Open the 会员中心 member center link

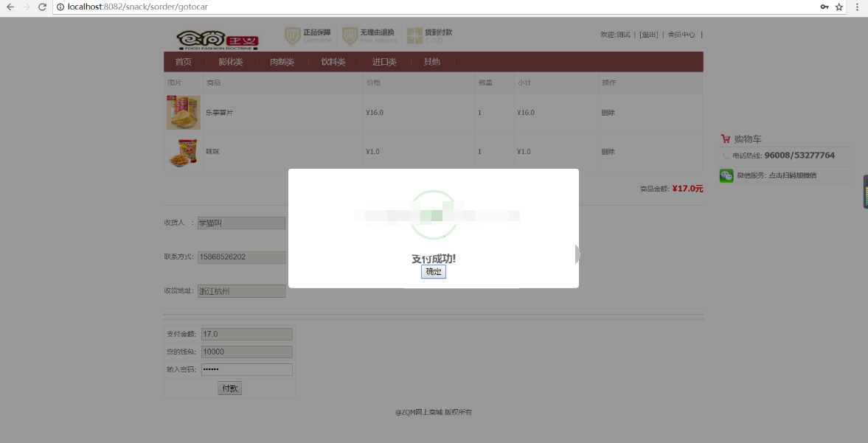[x=681, y=35]
